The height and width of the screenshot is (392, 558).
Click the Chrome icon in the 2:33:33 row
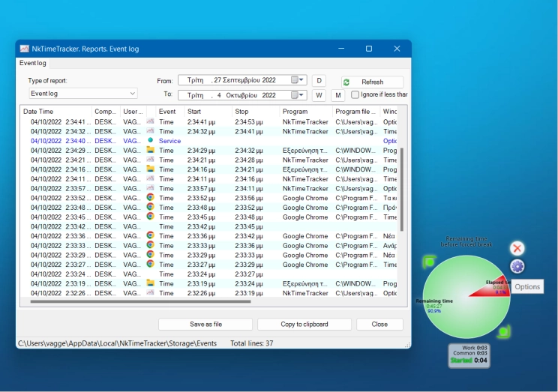[x=151, y=245]
